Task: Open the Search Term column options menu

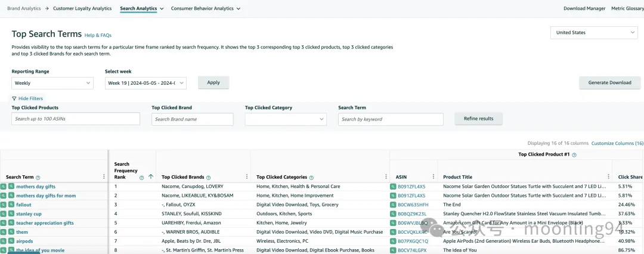Action: pos(104,176)
